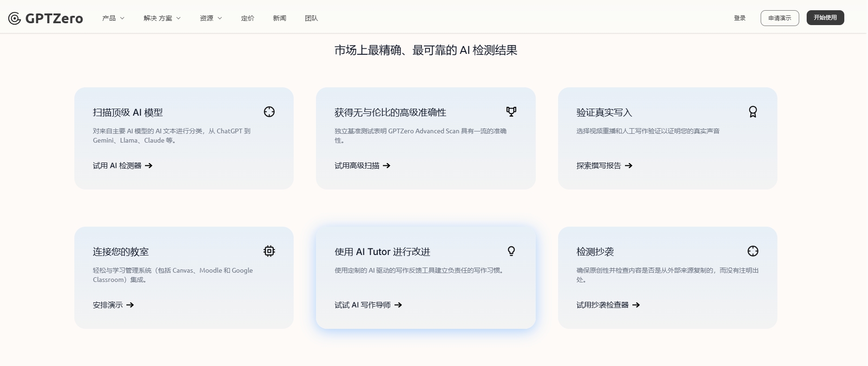Click the 获得无与伦比的高级准确性 card title

click(x=390, y=112)
